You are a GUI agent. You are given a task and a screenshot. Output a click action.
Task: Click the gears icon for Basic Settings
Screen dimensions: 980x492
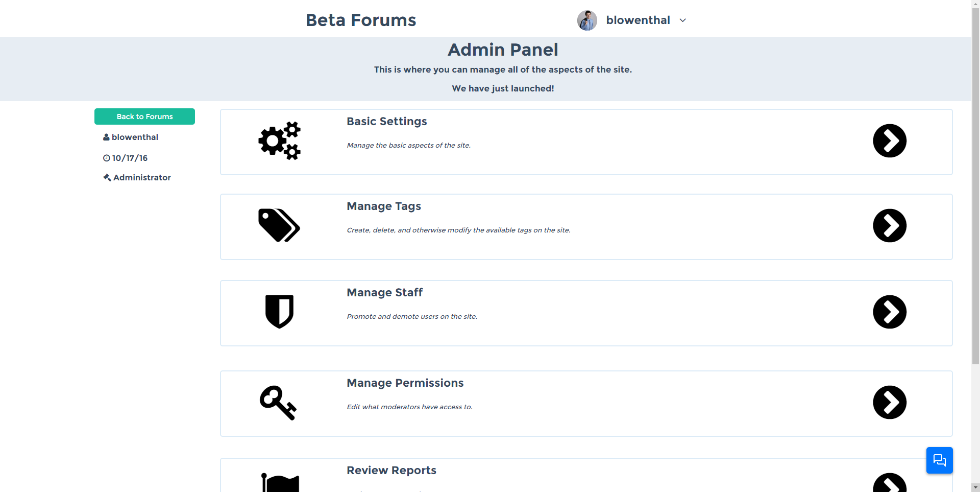(279, 141)
